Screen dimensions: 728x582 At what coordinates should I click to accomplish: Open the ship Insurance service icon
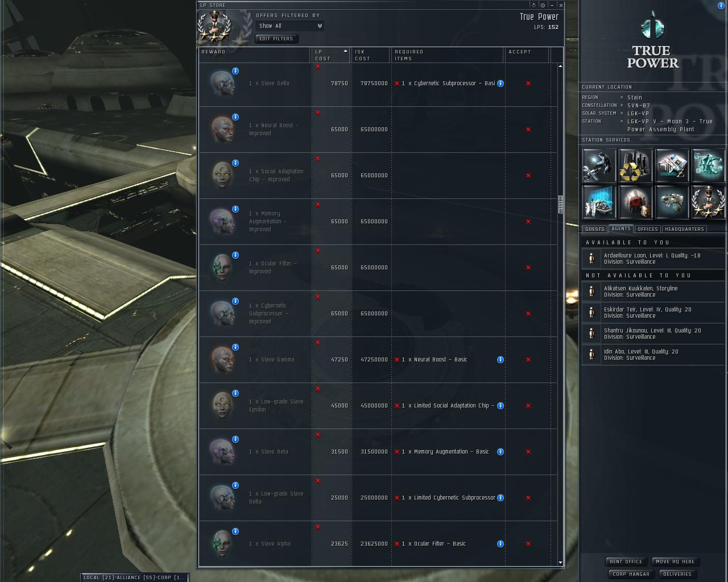672,202
